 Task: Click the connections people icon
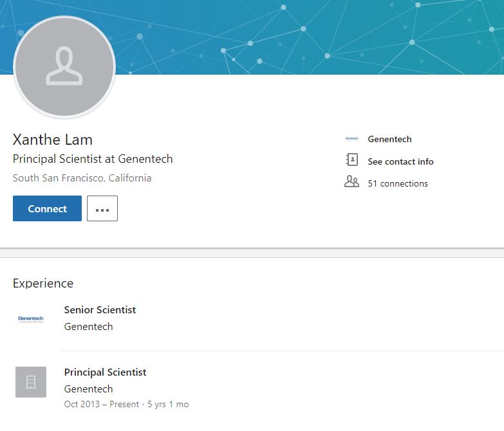351,181
